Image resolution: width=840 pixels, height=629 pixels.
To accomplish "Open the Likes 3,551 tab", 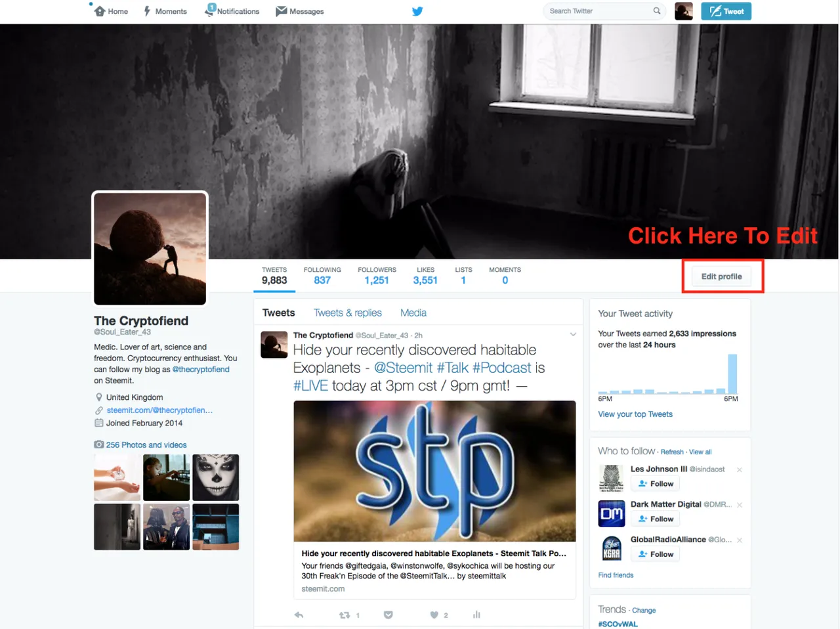I will coord(425,276).
